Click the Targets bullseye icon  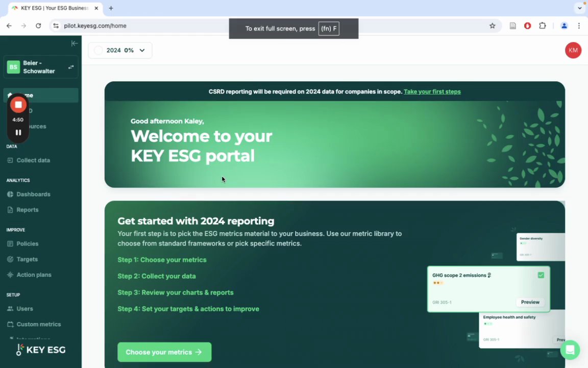(10, 259)
